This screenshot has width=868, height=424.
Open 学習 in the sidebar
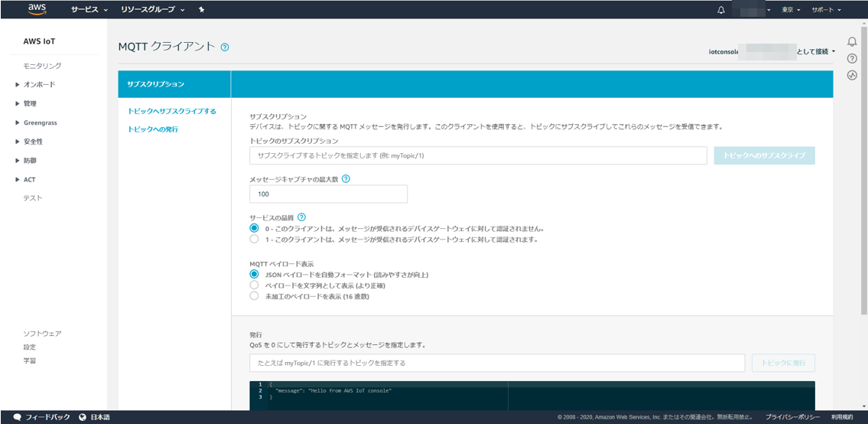29,360
